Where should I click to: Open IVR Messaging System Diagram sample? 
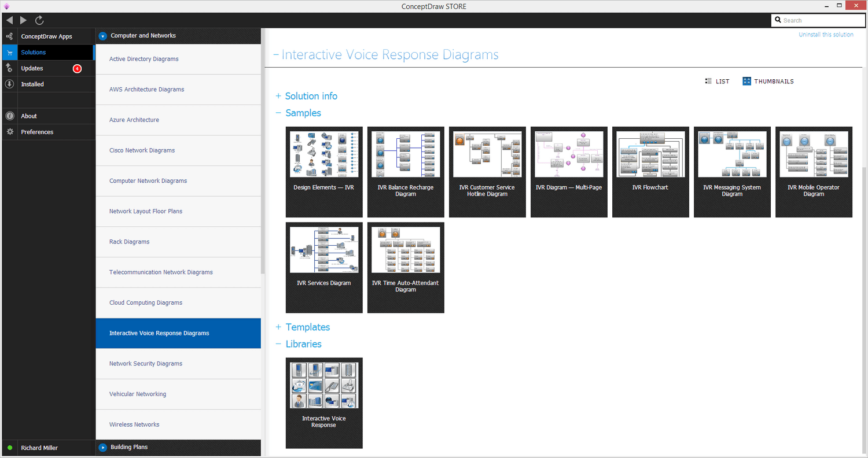(x=732, y=172)
